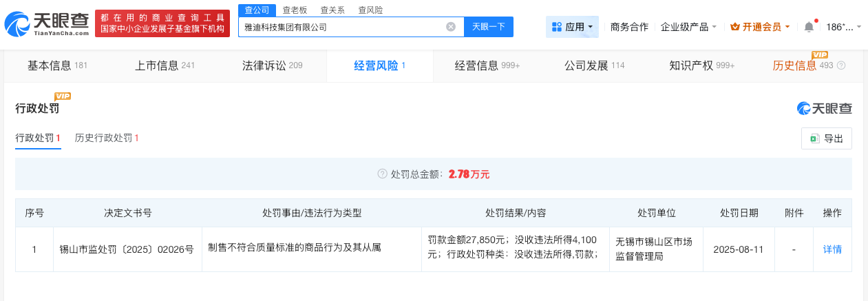Select the 查公司 search tab
The image size is (868, 301).
coord(257,10)
